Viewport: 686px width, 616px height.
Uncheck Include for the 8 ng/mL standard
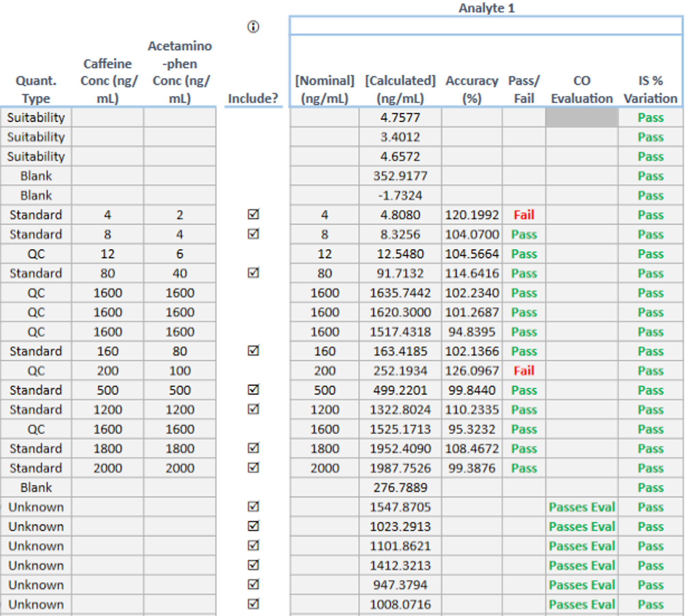tap(253, 234)
